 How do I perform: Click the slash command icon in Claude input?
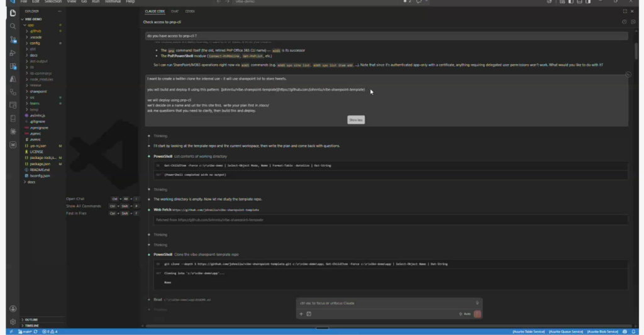(x=309, y=314)
